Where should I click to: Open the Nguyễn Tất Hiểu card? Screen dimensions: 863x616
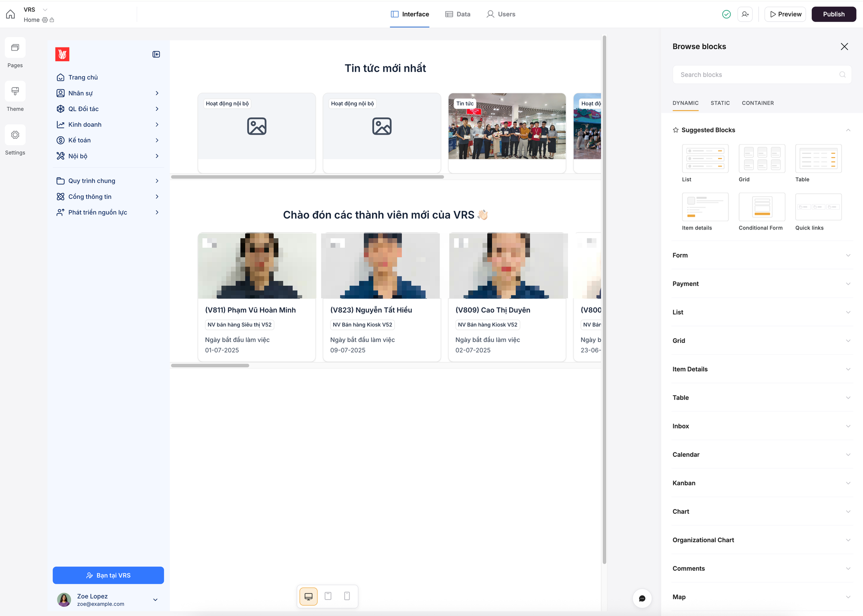tap(382, 297)
